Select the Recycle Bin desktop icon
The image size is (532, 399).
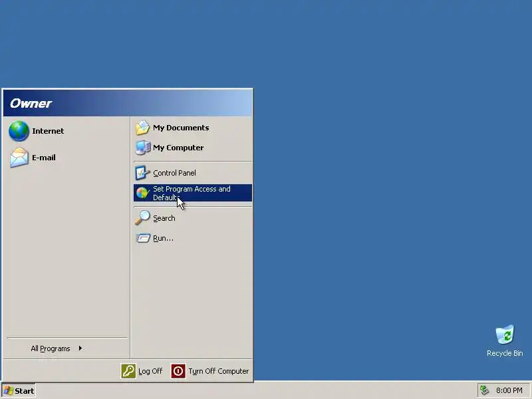pyautogui.click(x=505, y=334)
